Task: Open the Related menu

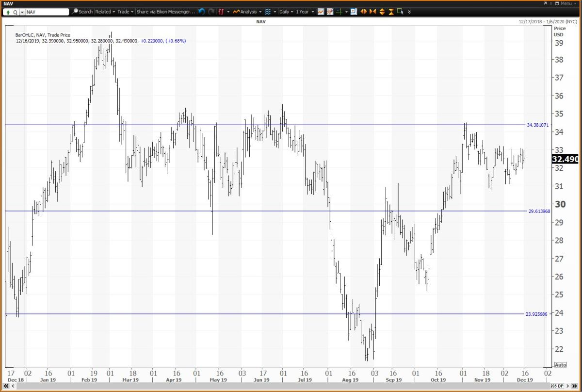Action: (x=104, y=12)
